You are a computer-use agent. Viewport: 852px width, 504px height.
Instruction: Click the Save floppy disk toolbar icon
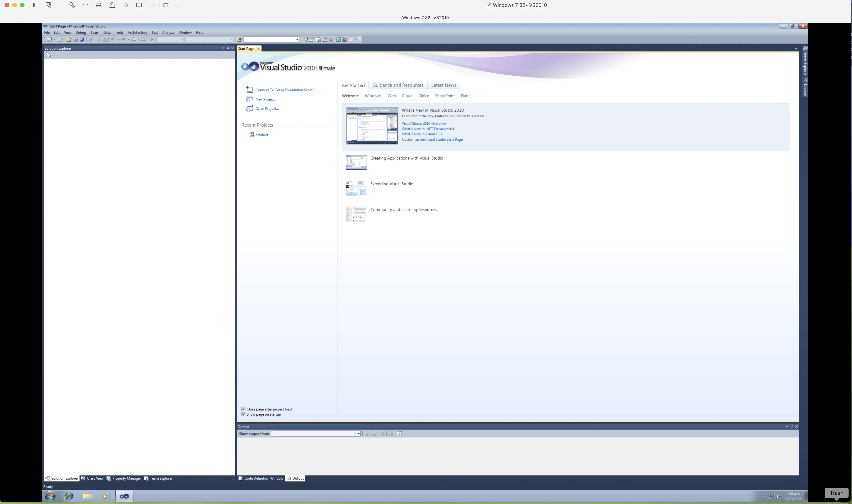click(76, 39)
